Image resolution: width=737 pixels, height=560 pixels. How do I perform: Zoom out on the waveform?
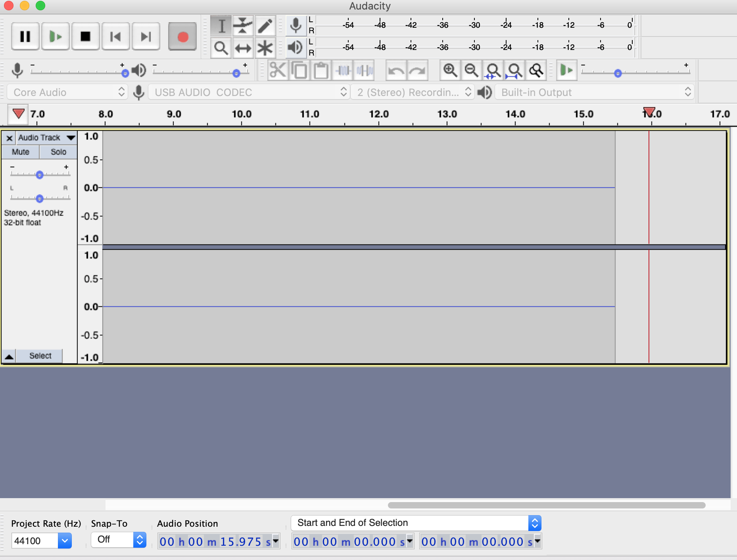point(472,71)
